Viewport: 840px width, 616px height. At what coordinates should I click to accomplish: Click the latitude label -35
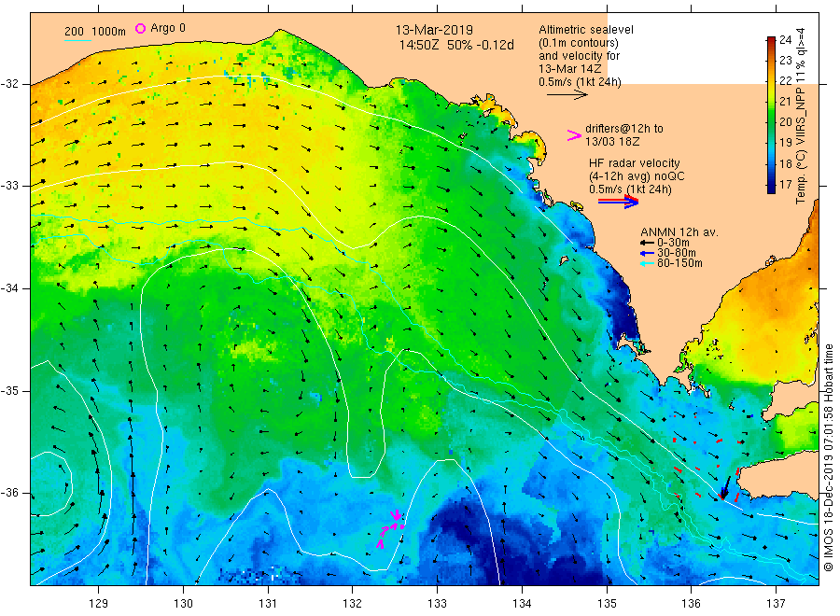pos(9,391)
